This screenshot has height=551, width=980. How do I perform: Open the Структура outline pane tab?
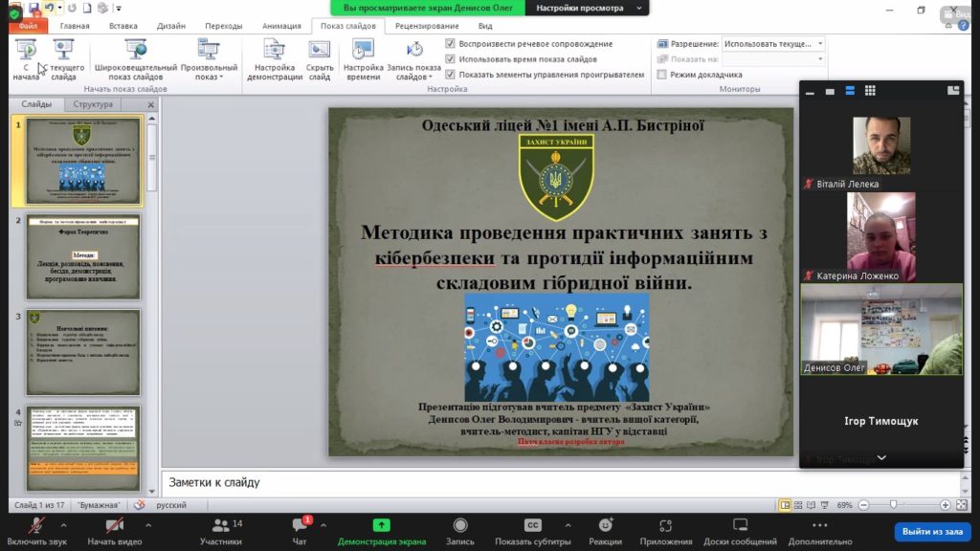pyautogui.click(x=93, y=104)
